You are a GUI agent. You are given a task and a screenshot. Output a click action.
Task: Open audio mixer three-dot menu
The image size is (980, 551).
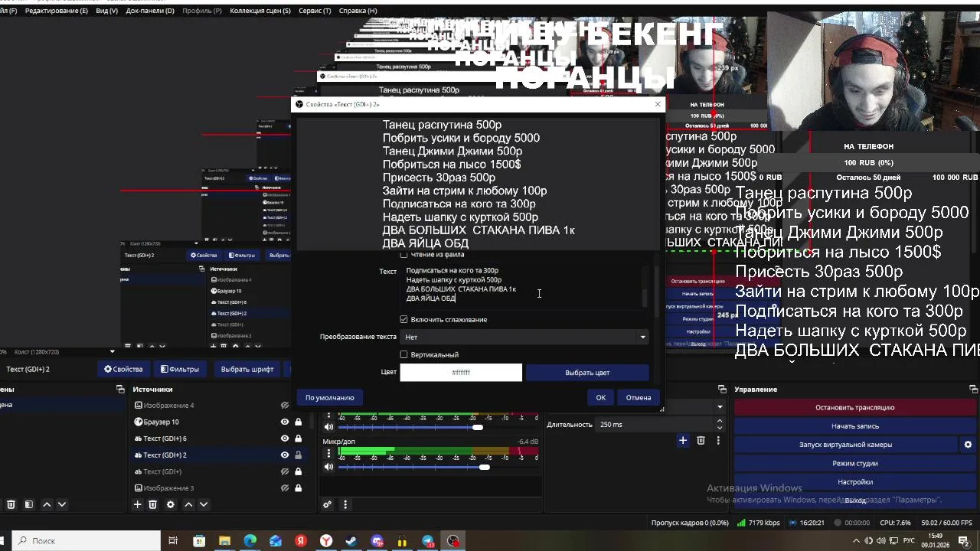click(345, 504)
